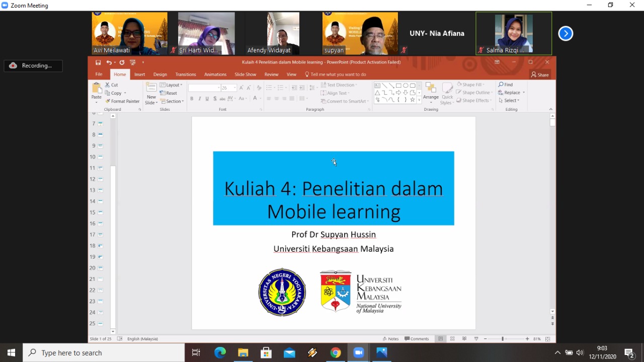Save the presentation from the Quick Access Toolbar
644x362 pixels.
[x=98, y=62]
